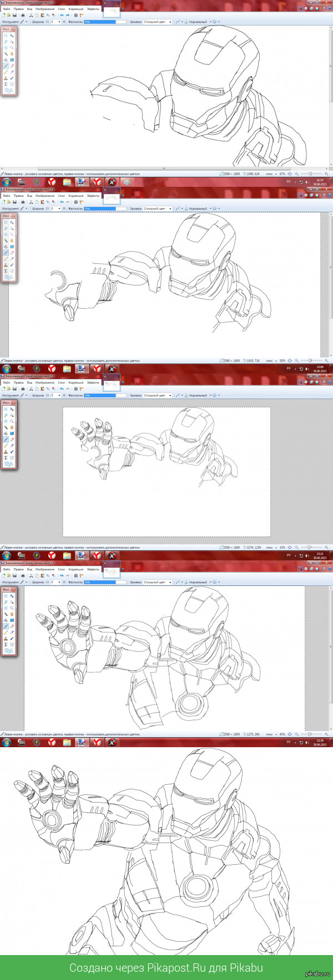Click the Save icon in the topmost toolbar
The height and width of the screenshot is (980, 333).
pos(14,16)
